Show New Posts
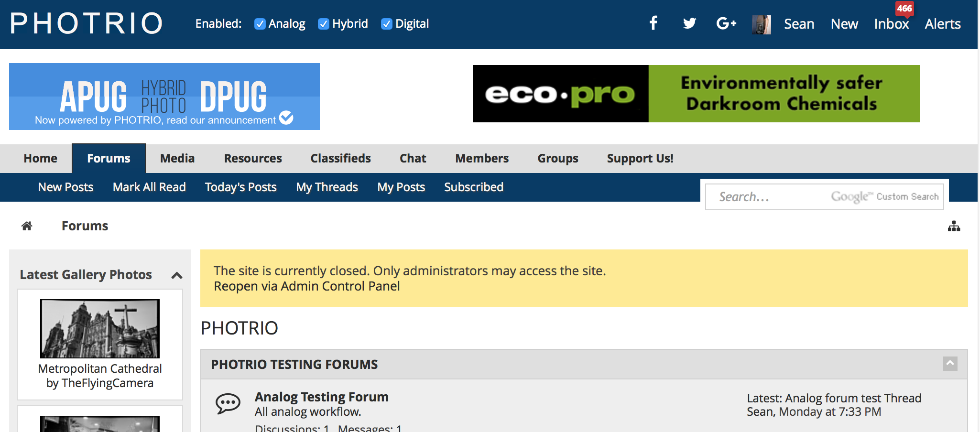Viewport: 980px width, 432px height. click(65, 187)
